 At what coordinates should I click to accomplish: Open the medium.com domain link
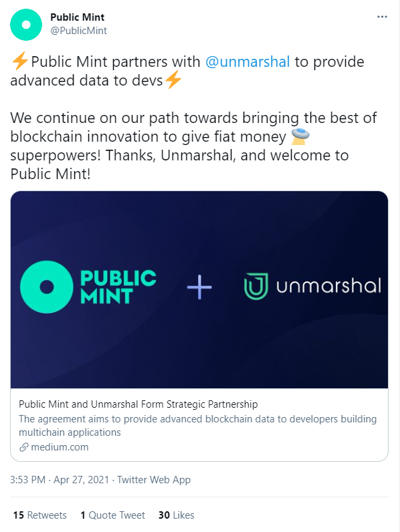point(60,447)
